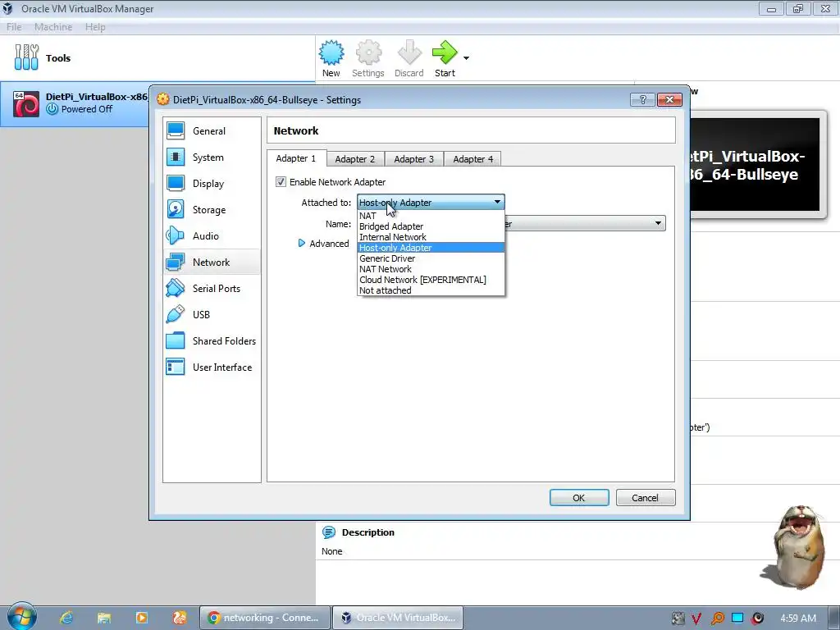The width and height of the screenshot is (840, 630).
Task: Open the USB settings category
Action: tap(212, 314)
